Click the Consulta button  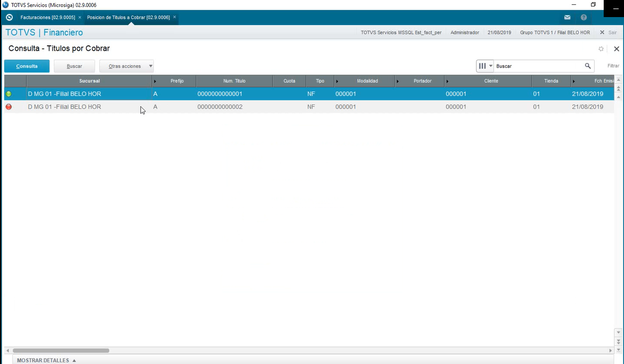coord(27,66)
